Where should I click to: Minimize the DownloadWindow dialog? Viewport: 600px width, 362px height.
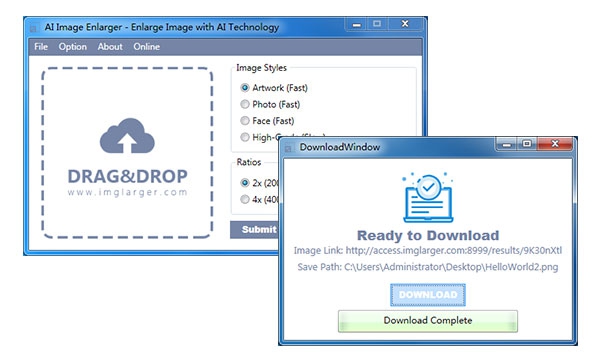(x=507, y=144)
